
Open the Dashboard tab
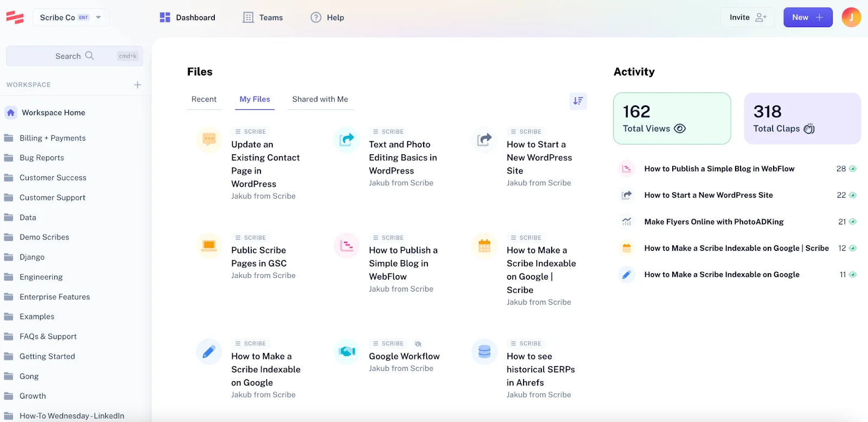coord(188,17)
